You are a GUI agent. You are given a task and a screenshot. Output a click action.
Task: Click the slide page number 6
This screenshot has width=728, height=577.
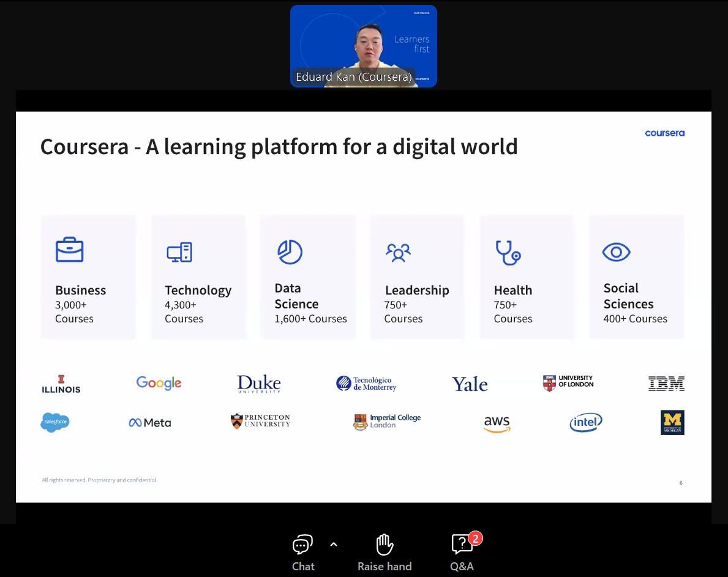(681, 483)
